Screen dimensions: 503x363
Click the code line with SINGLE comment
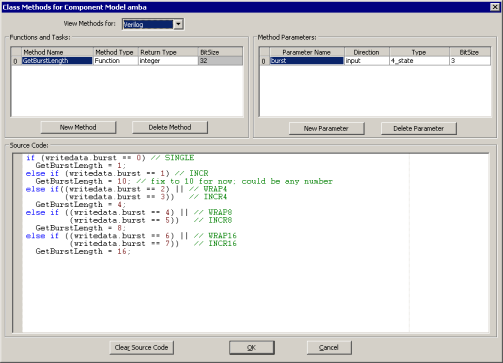(x=110, y=158)
